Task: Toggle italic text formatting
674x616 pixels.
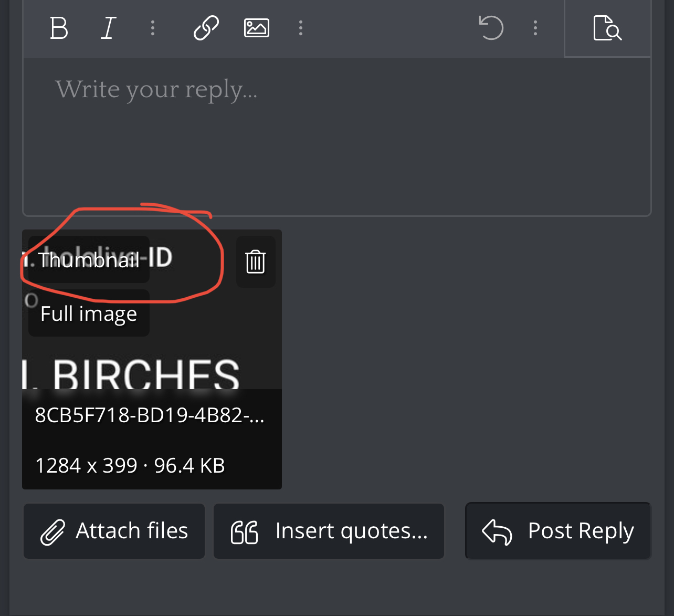Action: point(108,28)
